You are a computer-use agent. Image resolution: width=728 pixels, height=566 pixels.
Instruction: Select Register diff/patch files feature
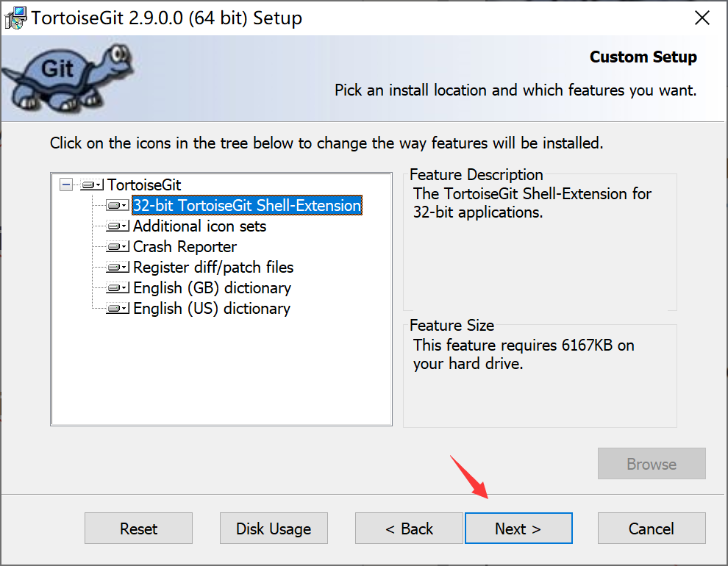click(x=213, y=268)
